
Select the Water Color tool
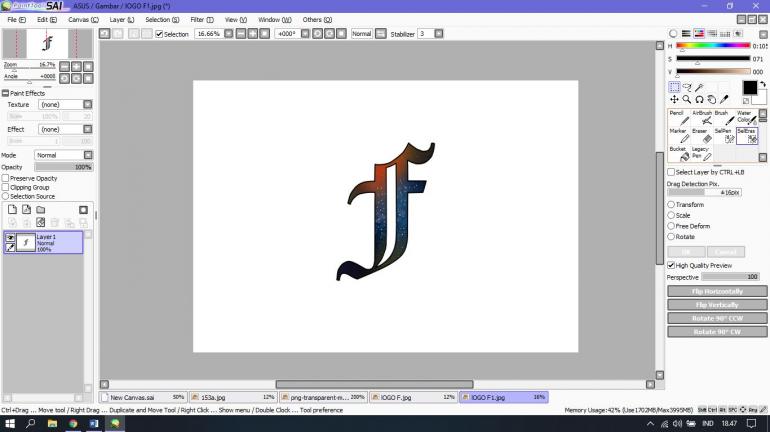(x=745, y=118)
